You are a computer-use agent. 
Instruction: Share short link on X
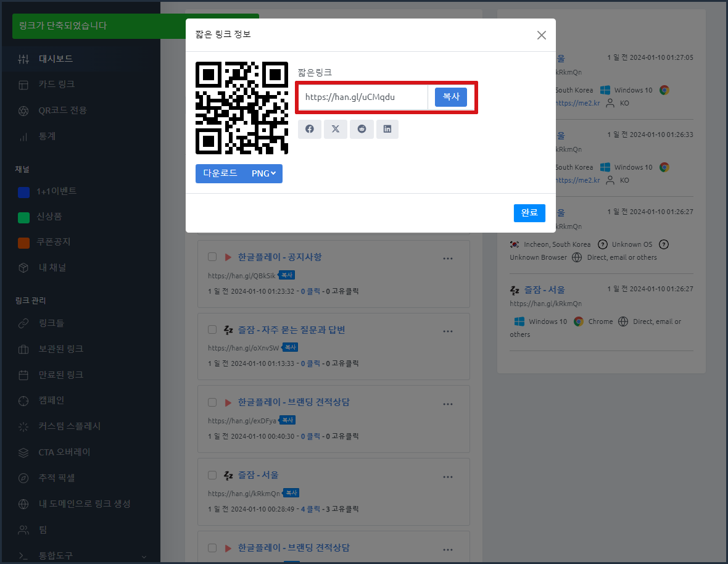pos(336,129)
